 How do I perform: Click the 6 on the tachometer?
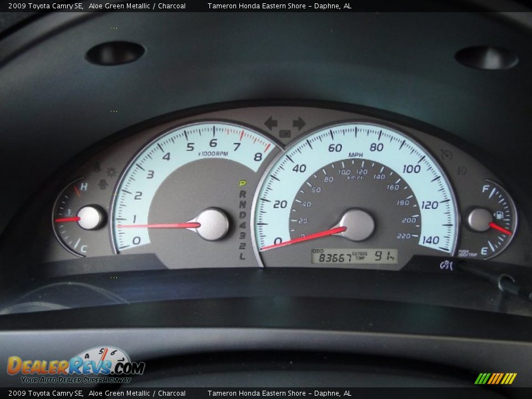213,143
